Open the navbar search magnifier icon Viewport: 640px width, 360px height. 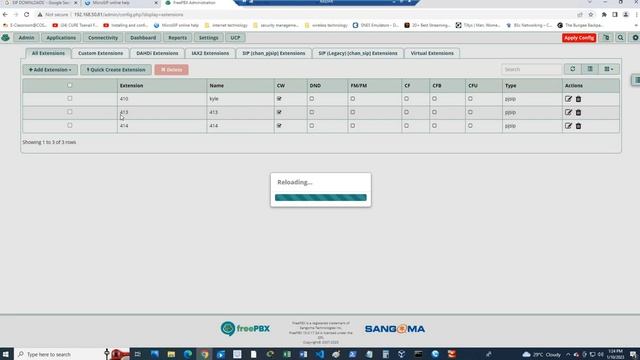(x=620, y=38)
